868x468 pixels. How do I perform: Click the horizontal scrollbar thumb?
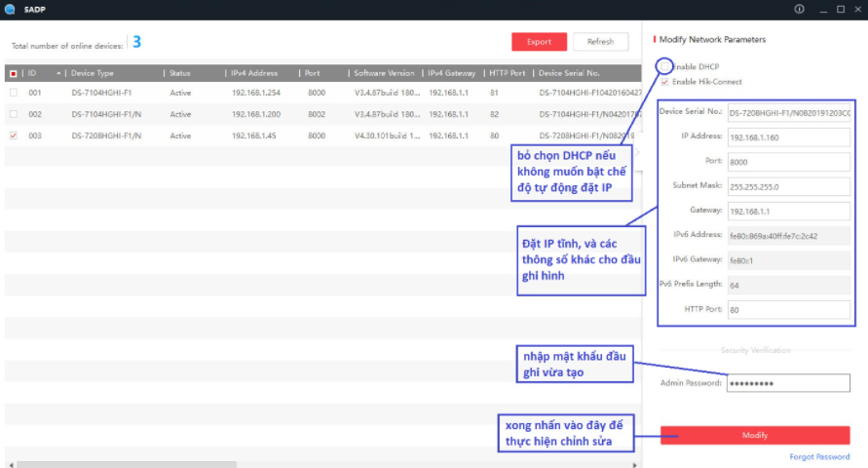pyautogui.click(x=127, y=465)
